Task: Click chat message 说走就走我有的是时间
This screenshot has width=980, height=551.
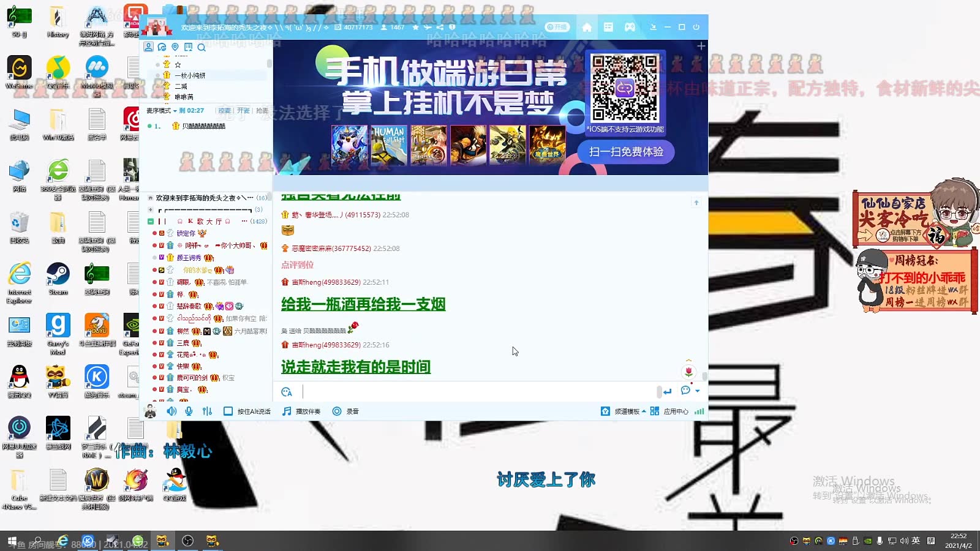Action: pos(356,367)
